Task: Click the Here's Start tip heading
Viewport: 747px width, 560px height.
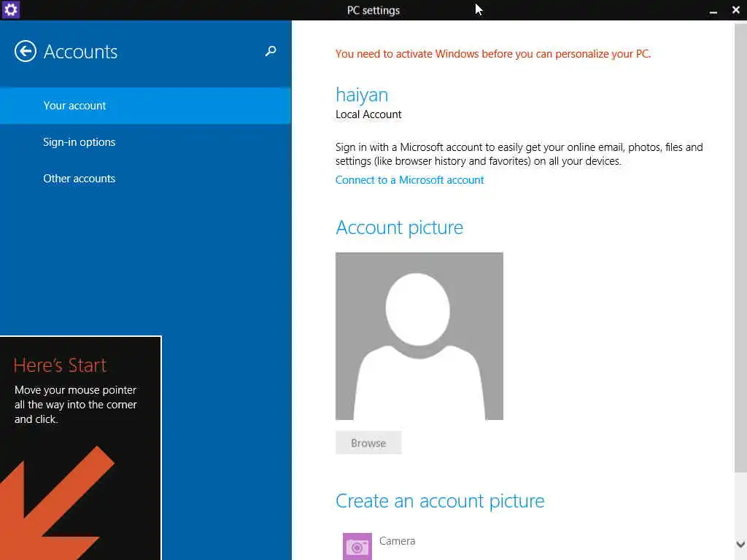Action: (x=60, y=365)
